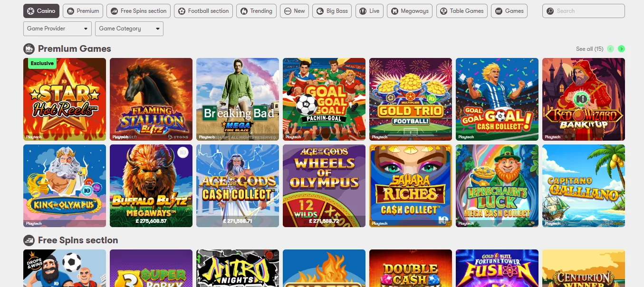Click the Exclusive badge on Star Hot Reels

(x=42, y=63)
